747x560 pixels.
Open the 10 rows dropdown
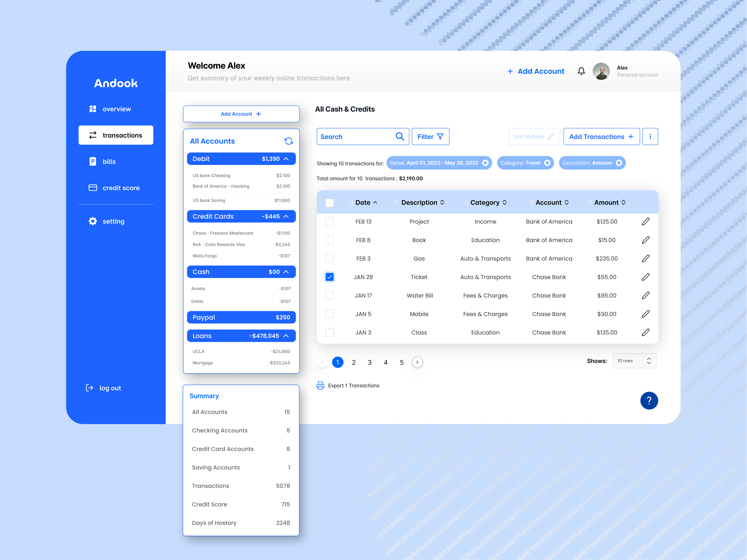634,361
